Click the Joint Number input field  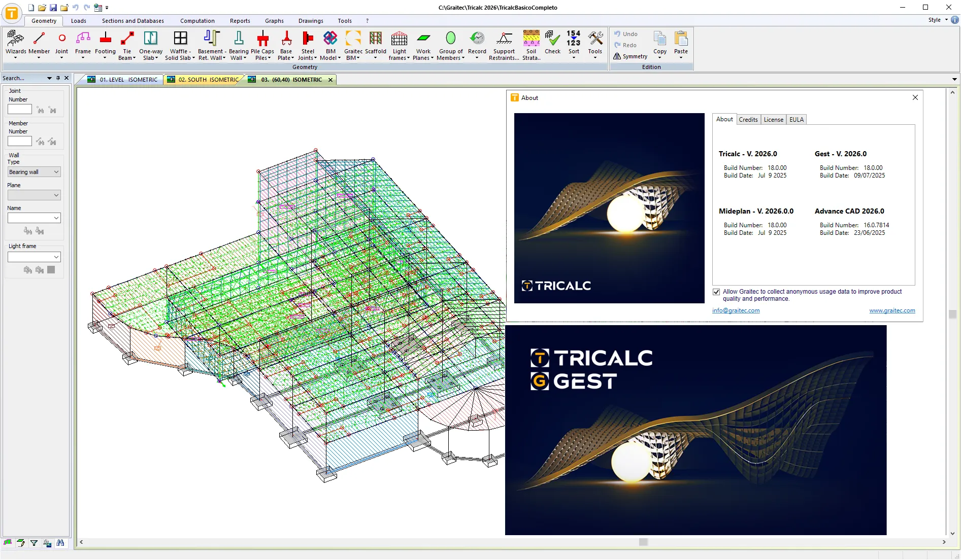(20, 109)
